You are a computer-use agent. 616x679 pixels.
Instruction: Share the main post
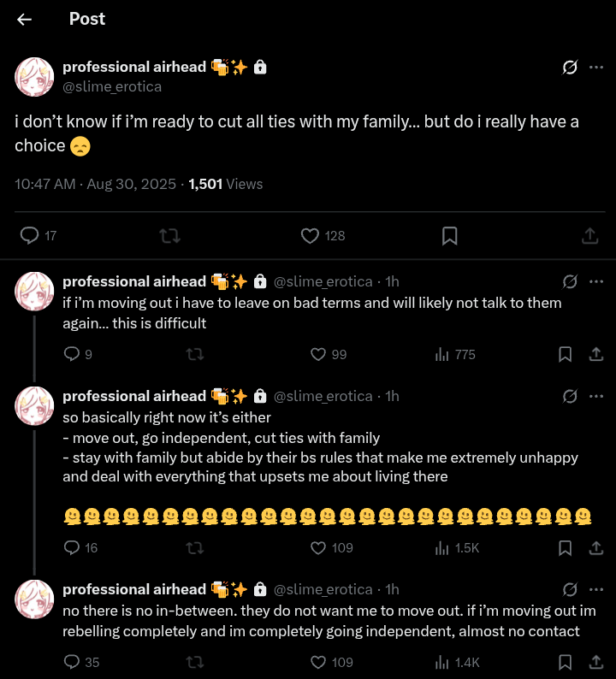tap(590, 235)
